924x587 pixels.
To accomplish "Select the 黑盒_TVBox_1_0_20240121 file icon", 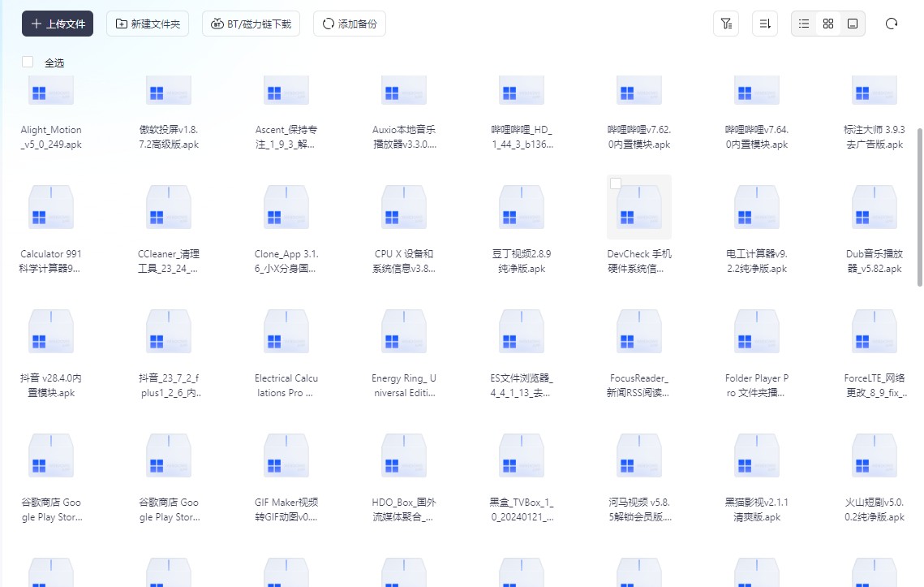I will tap(522, 456).
